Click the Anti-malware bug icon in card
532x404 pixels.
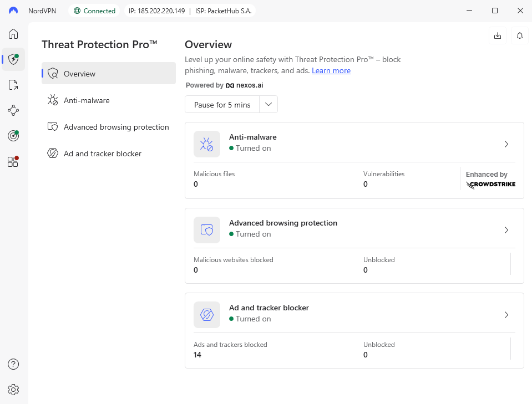tap(206, 144)
